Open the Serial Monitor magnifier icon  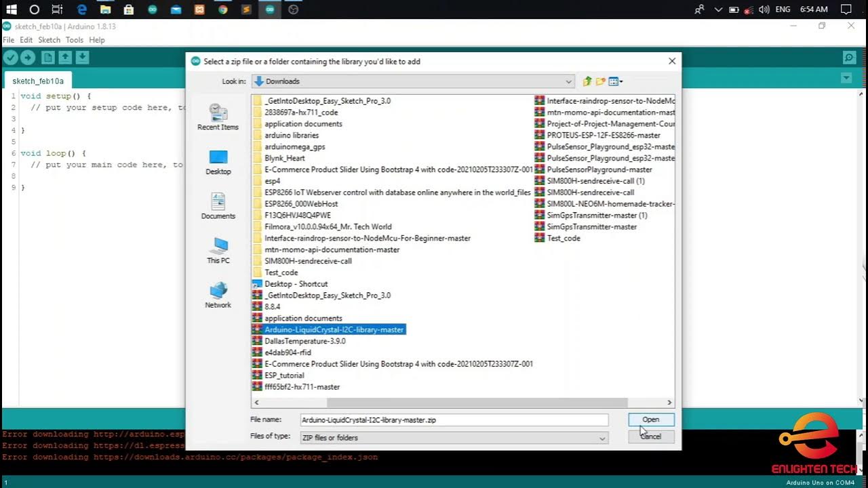coord(848,58)
